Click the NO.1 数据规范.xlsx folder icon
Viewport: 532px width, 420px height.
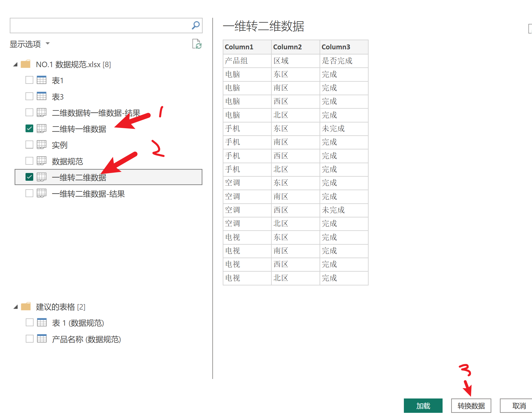tap(26, 64)
